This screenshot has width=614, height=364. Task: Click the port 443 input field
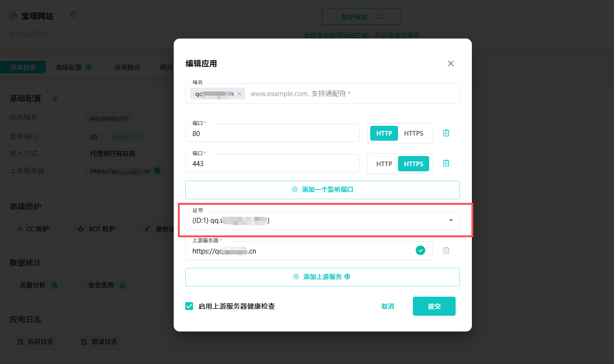pos(272,164)
